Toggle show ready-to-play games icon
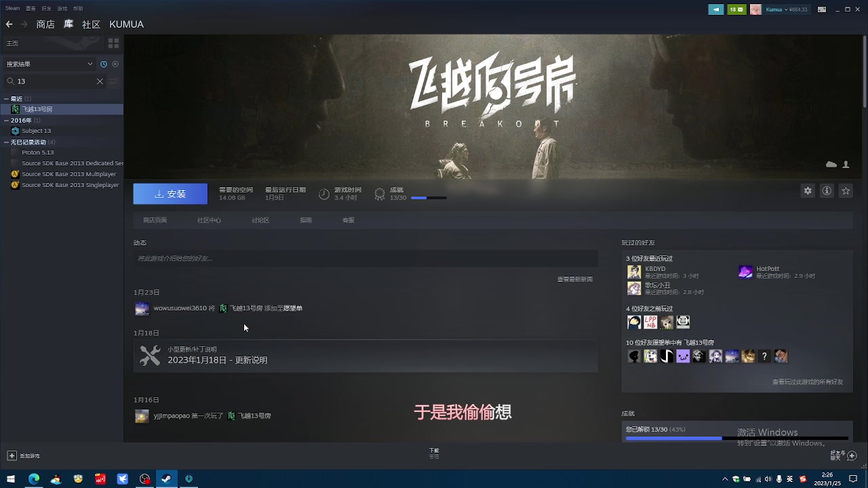The height and width of the screenshot is (488, 868). (115, 64)
